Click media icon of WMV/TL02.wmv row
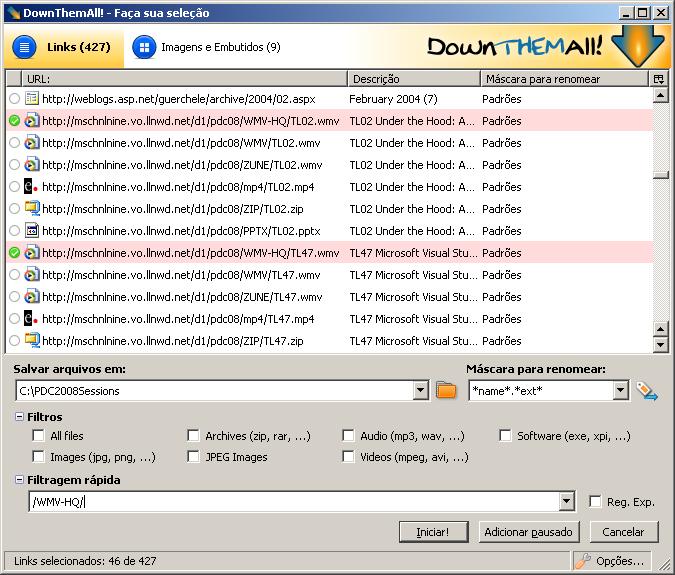Viewport: 675px width, 575px height. (x=31, y=142)
